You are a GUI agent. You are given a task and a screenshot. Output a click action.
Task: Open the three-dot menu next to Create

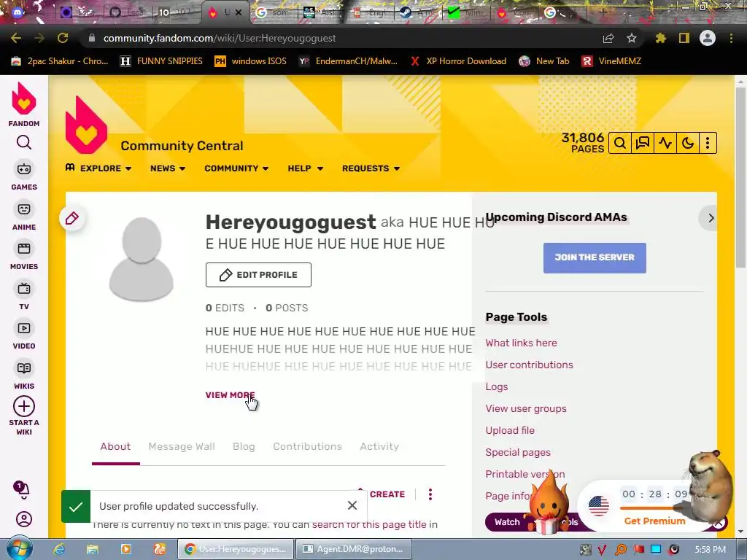(430, 494)
